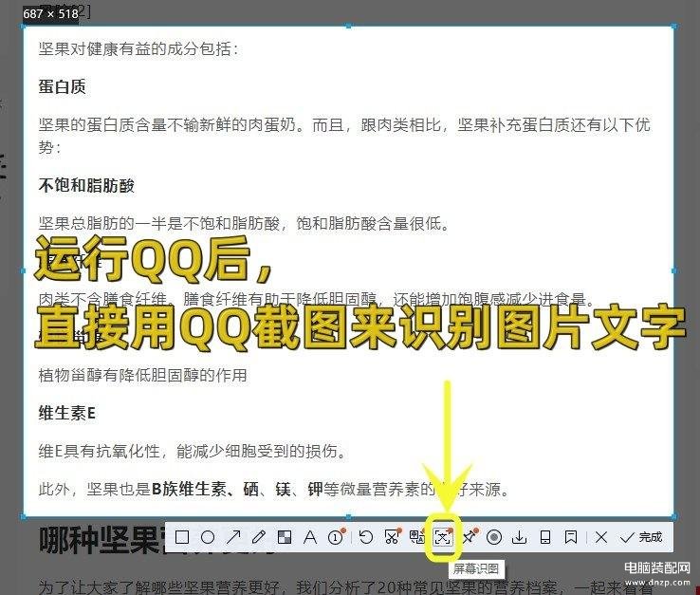The image size is (700, 595).
Task: Click the left-middle selection edge handle
Action: 24,270
